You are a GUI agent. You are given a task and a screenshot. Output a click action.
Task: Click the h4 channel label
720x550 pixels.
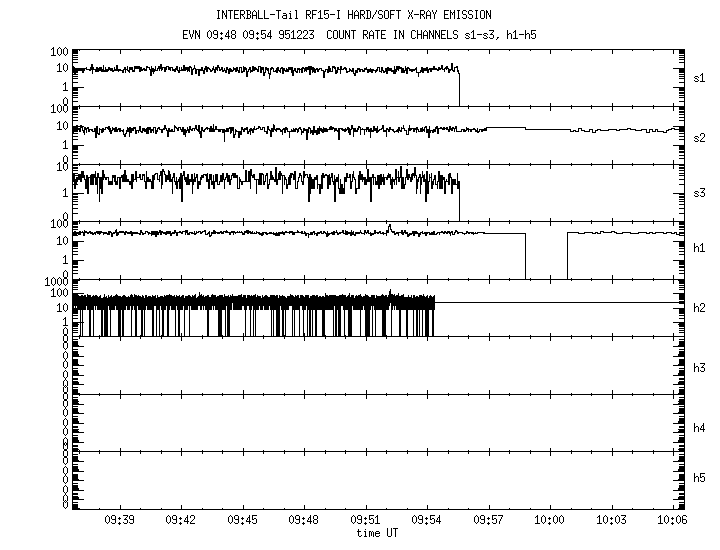(699, 428)
